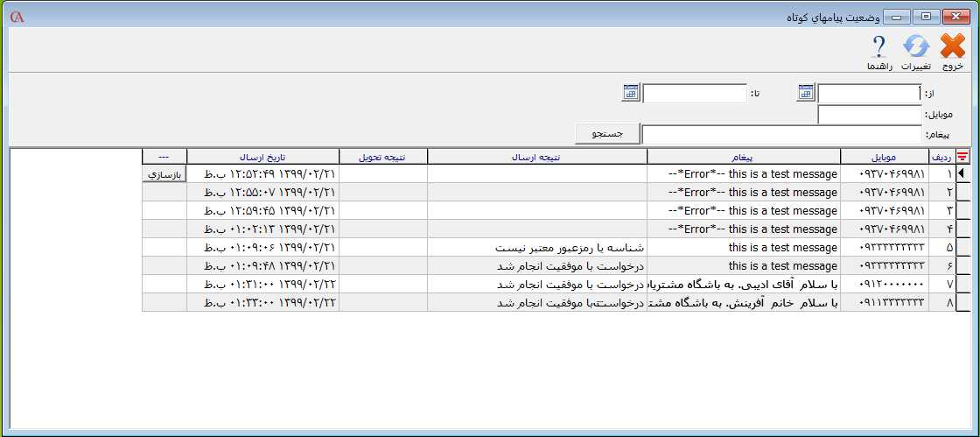Screen dimensions: 980x437
Task: Select row 1 via the arrow row indicator
Action: [963, 174]
